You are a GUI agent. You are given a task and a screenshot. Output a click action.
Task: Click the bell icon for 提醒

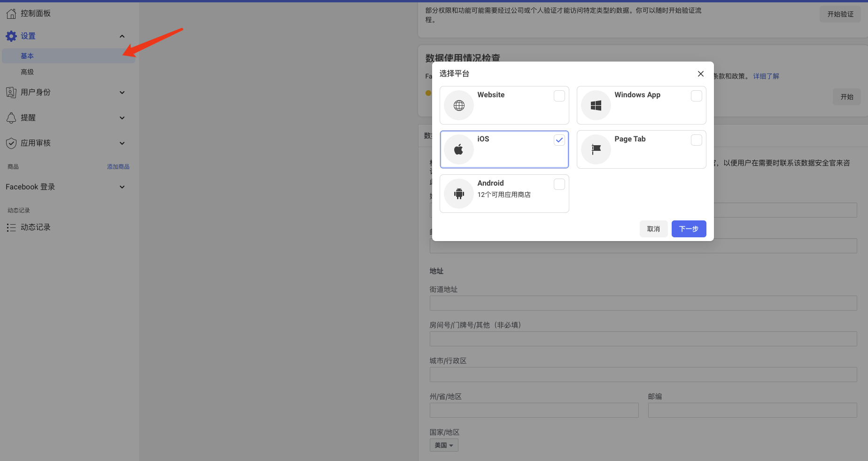11,118
